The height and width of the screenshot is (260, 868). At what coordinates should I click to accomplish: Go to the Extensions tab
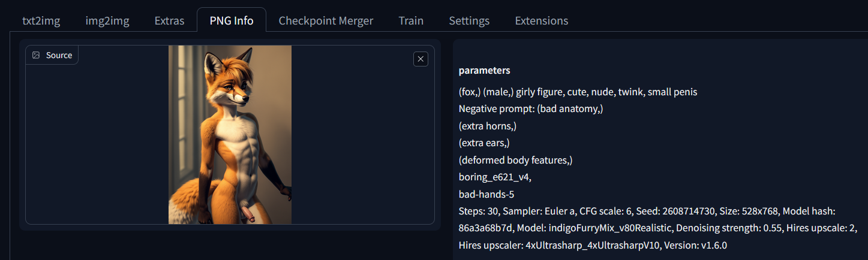coord(541,20)
